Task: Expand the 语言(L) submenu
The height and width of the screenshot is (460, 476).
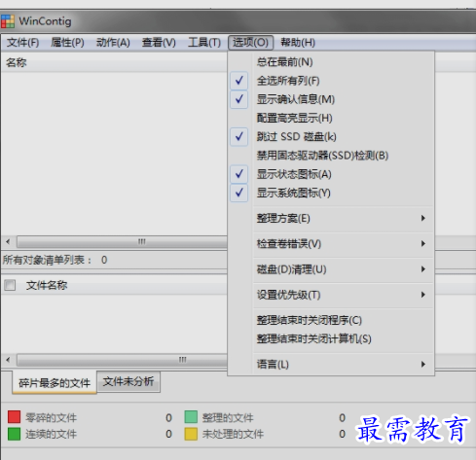Action: tap(331, 365)
